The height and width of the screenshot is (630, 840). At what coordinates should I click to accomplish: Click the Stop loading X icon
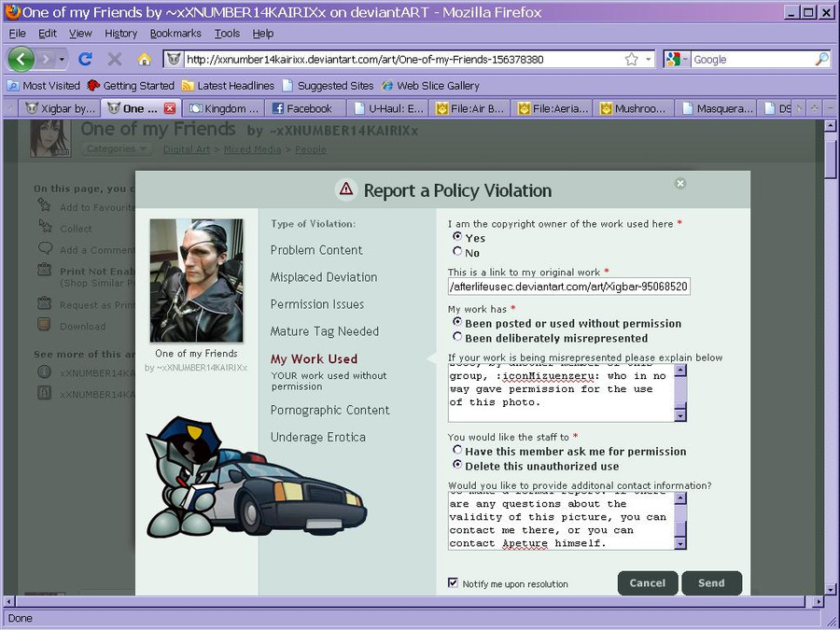[115, 59]
